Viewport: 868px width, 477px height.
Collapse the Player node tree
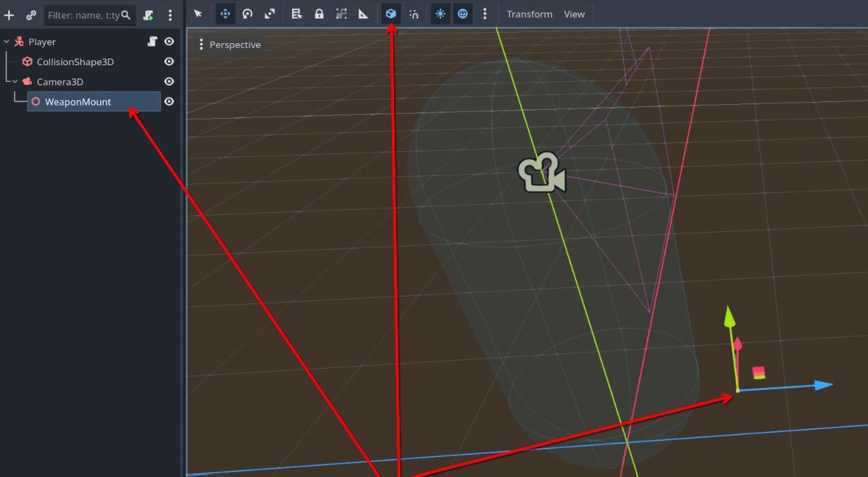(x=7, y=42)
